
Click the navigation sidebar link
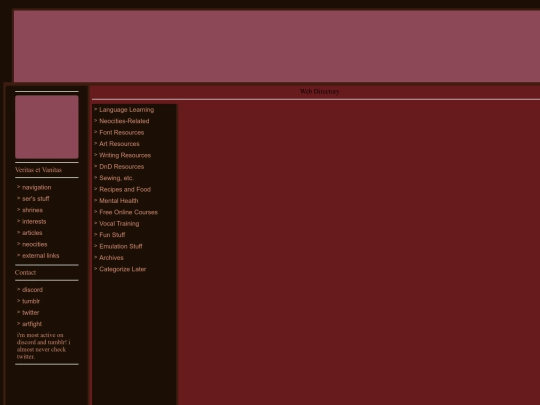[x=37, y=187]
